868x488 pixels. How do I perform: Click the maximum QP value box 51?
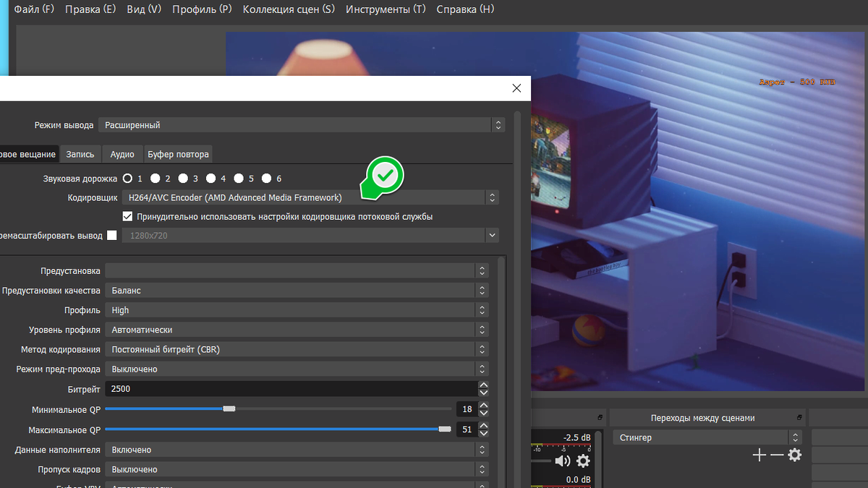pyautogui.click(x=466, y=429)
